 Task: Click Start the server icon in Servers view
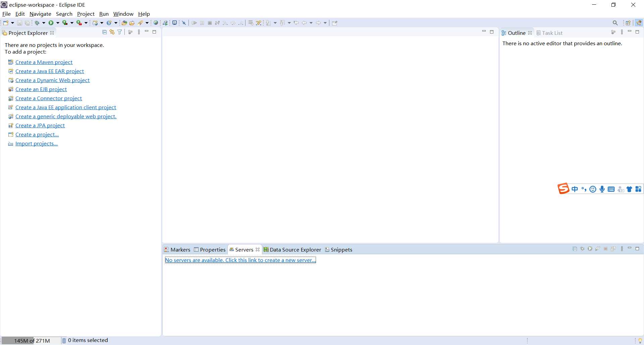pos(590,249)
